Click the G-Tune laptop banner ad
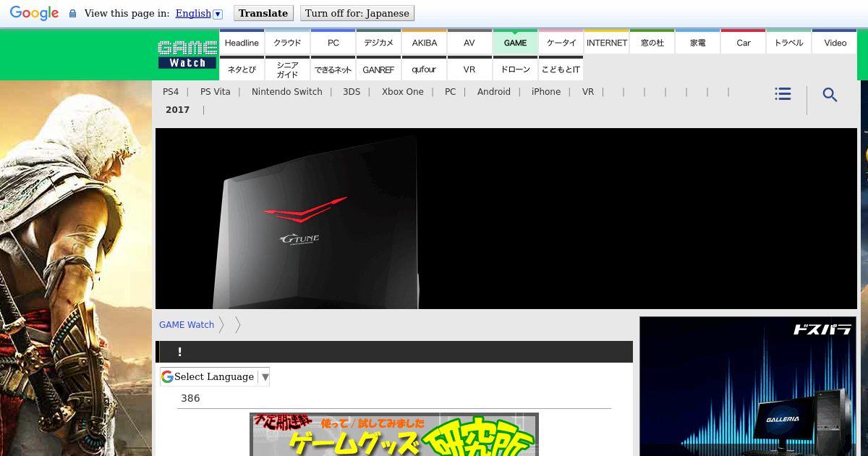The height and width of the screenshot is (456, 868). click(x=506, y=219)
